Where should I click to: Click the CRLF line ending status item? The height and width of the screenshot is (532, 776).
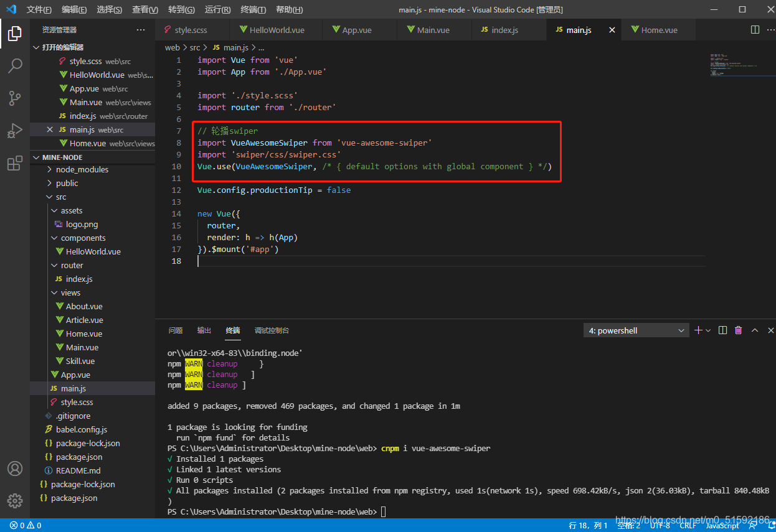point(688,526)
